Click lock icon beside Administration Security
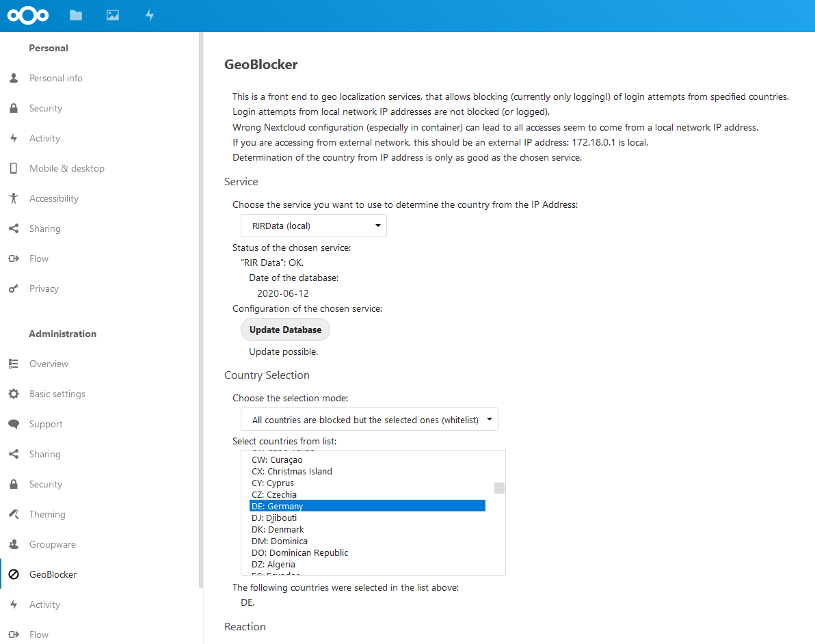Viewport: 815px width, 644px height. tap(14, 485)
